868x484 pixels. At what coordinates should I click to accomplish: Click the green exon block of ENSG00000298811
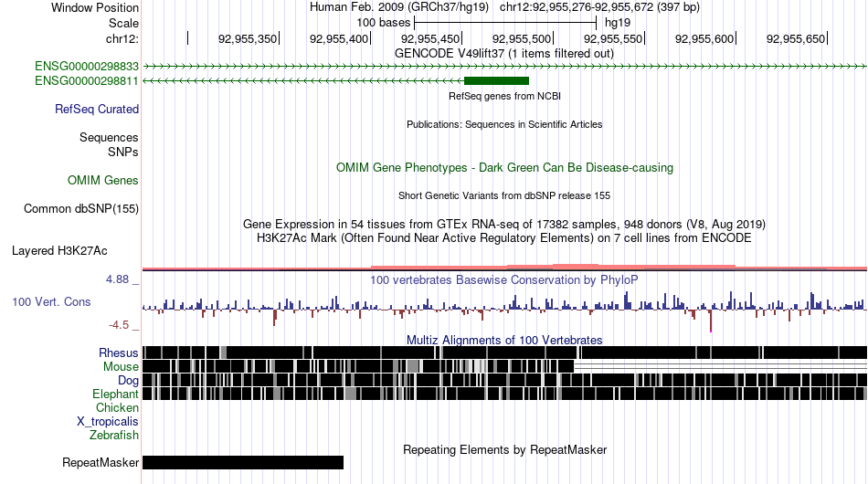496,80
